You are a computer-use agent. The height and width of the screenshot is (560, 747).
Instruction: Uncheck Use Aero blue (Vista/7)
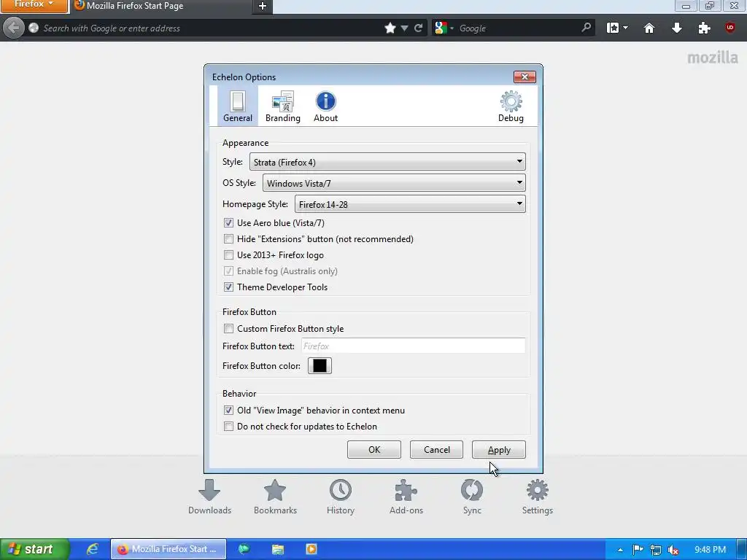pos(228,223)
